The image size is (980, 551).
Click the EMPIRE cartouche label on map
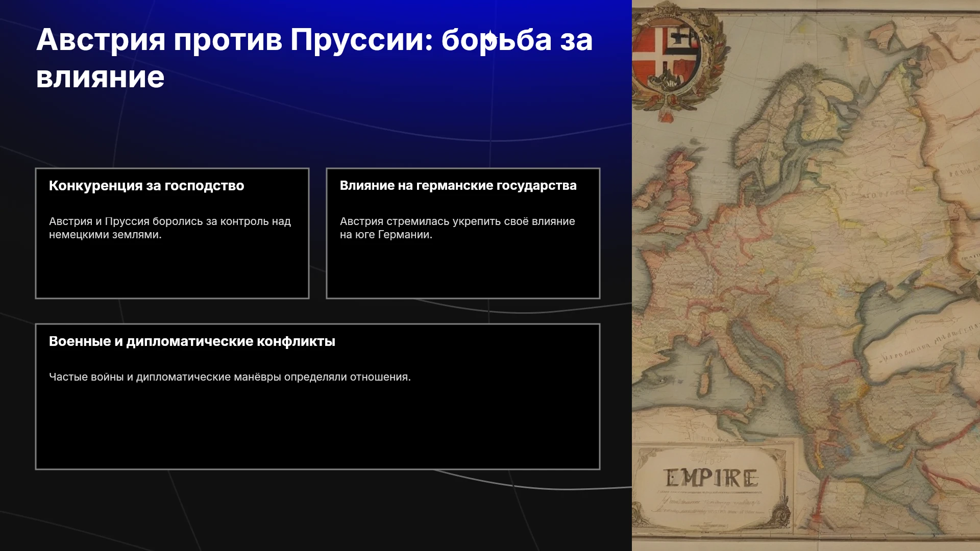(x=711, y=479)
